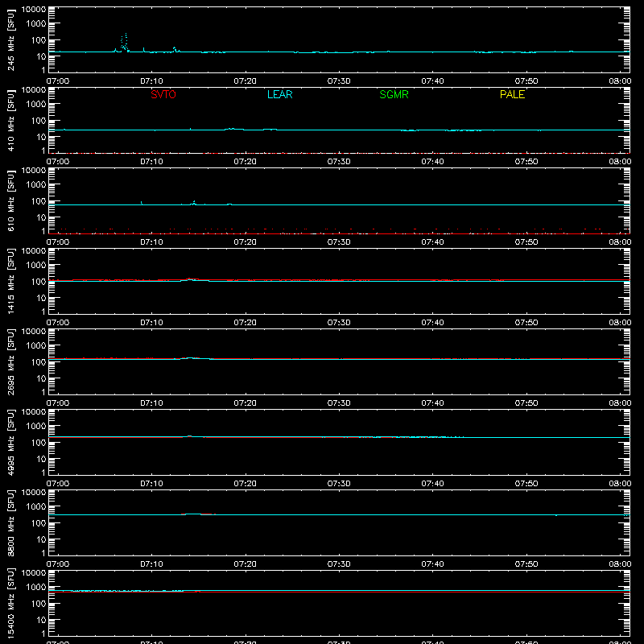Image resolution: width=644 pixels, height=644 pixels.
Task: Click the 610 MHz small bump near 07:14
Action: click(x=194, y=203)
